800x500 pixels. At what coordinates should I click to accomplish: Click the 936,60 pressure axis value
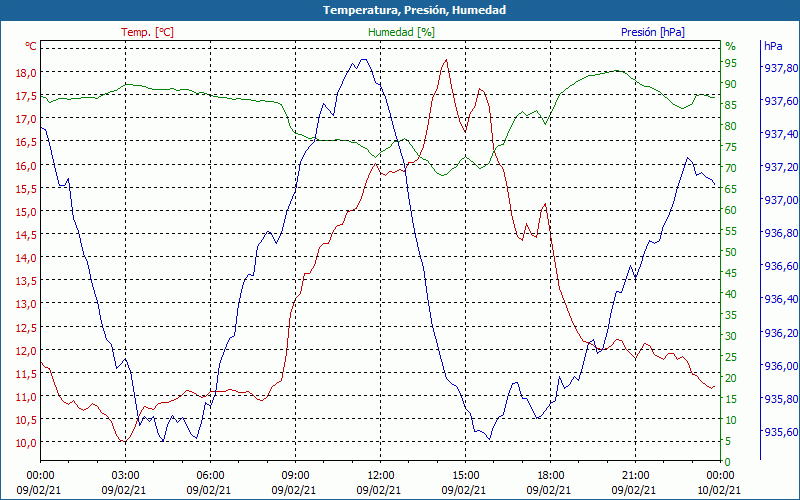click(781, 266)
